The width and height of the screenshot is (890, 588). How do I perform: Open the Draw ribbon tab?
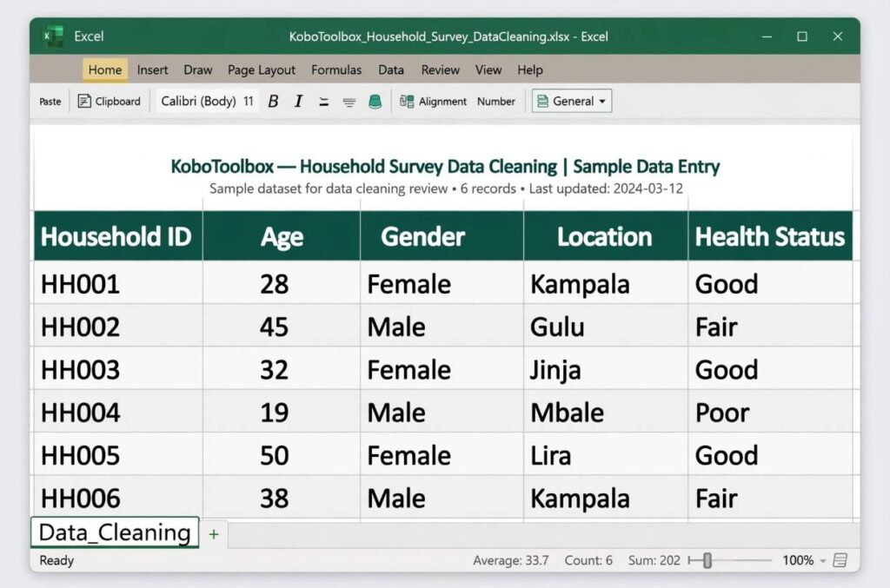[x=197, y=69]
